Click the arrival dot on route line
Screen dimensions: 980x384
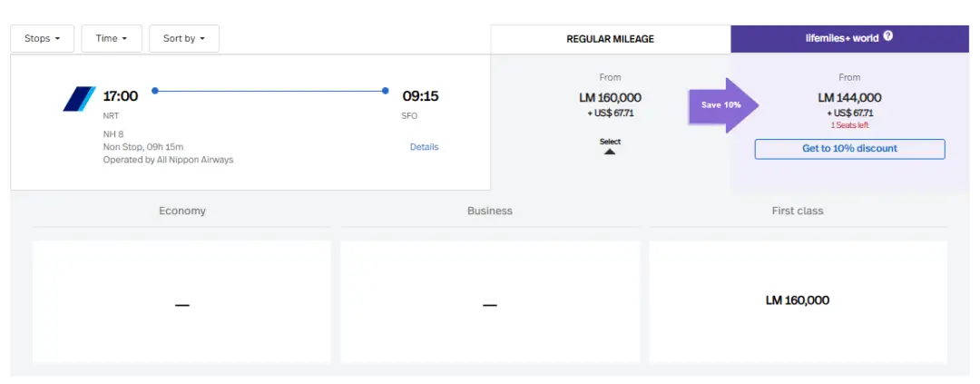pyautogui.click(x=386, y=91)
